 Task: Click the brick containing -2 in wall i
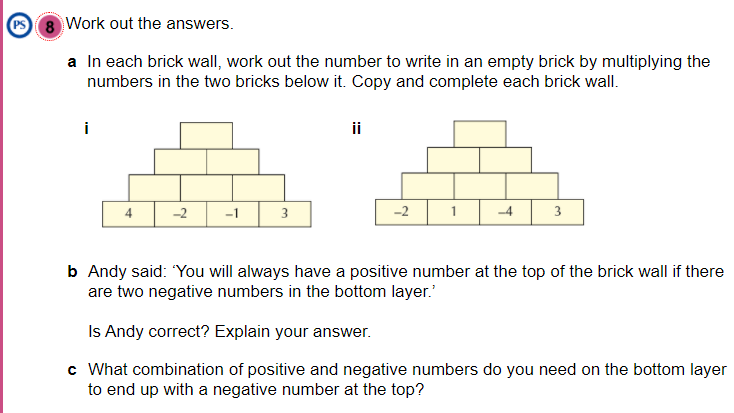pos(180,213)
